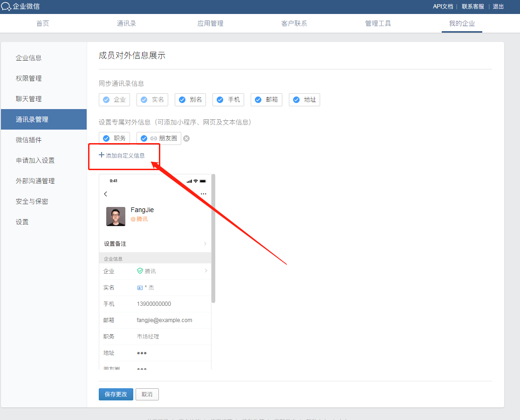The image size is (520, 420).
Task: Click the 成员对外信息展示 heading
Action: 132,55
